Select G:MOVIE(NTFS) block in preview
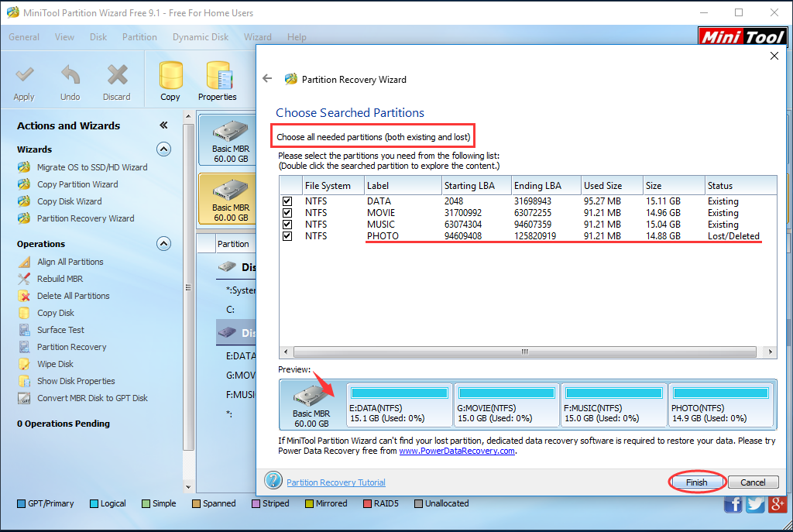This screenshot has width=793, height=532. coord(506,405)
